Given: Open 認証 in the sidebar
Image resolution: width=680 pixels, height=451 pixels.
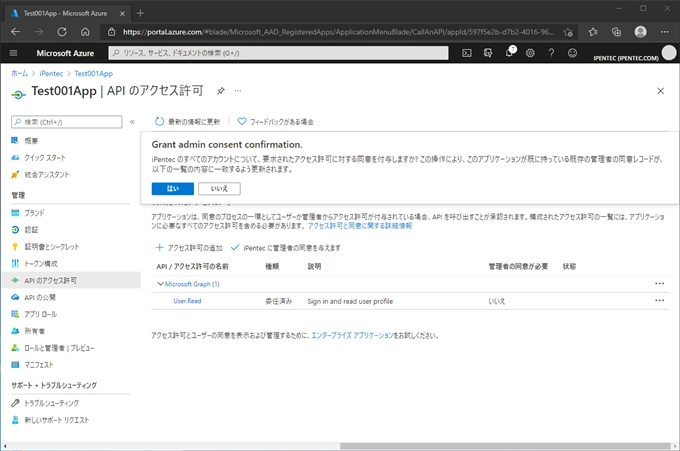Looking at the screenshot, I should (31, 229).
